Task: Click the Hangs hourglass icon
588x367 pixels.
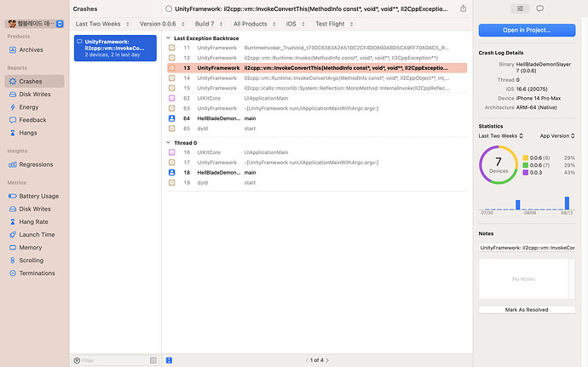Action: [13, 133]
